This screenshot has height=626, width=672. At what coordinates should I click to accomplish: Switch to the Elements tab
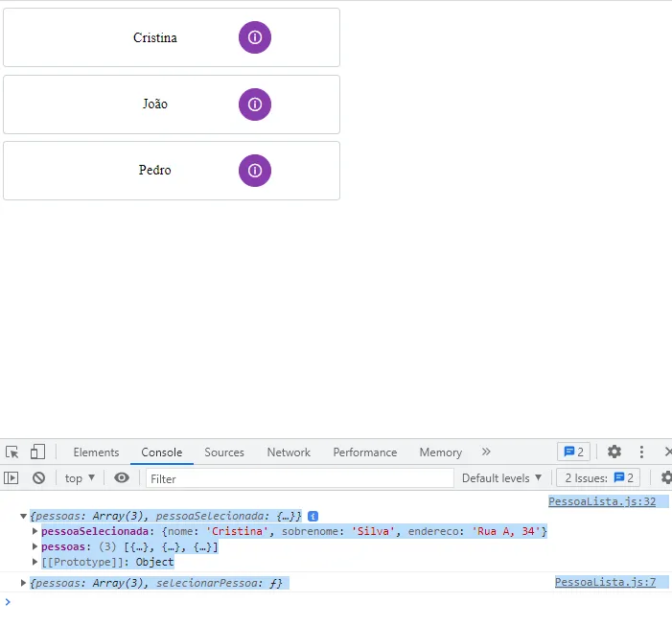pos(96,452)
